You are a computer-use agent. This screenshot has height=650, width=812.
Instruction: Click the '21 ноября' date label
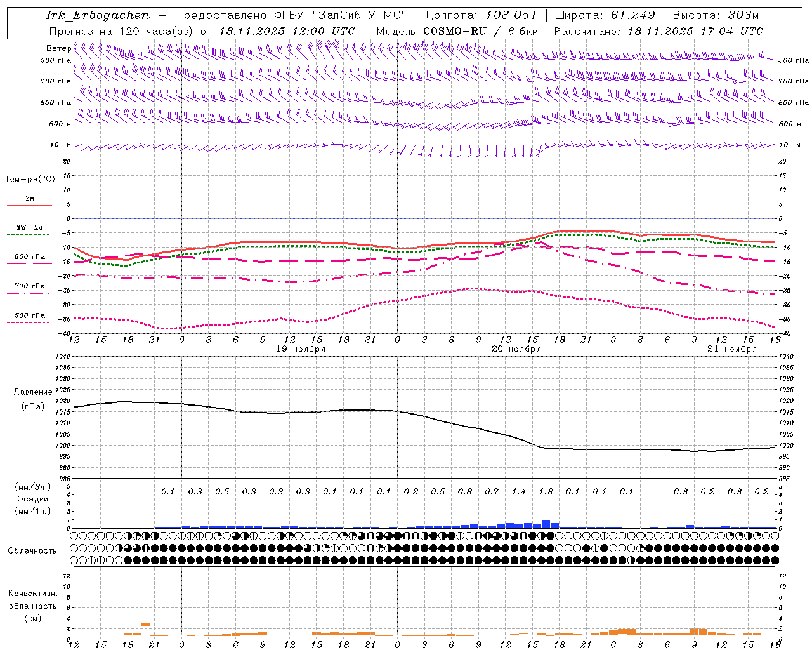pos(732,349)
